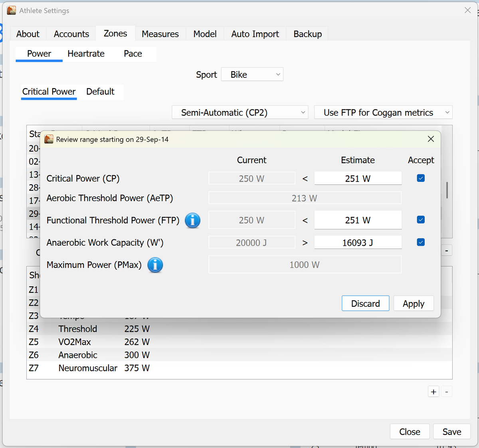479x448 pixels.
Task: Uncheck Accept for Critical Power estimate
Action: (421, 178)
